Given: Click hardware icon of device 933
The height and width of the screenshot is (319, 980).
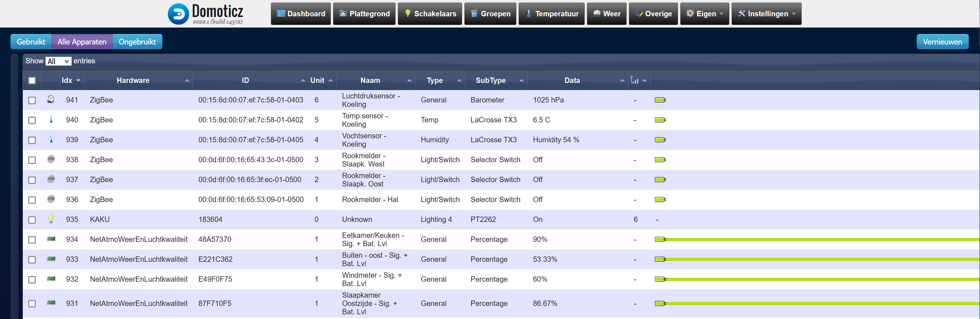Looking at the screenshot, I should [51, 259].
